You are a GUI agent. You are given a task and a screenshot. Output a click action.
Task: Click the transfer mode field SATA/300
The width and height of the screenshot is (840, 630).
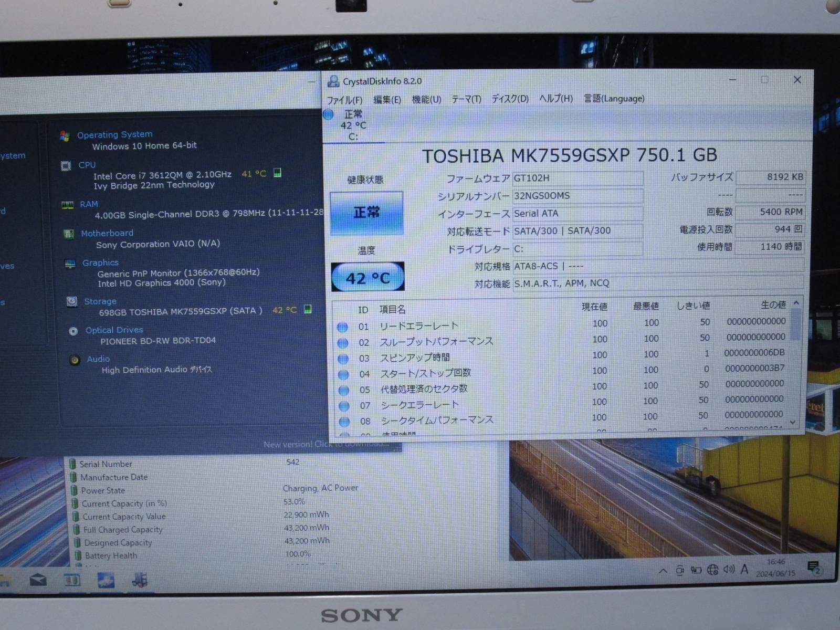(577, 230)
